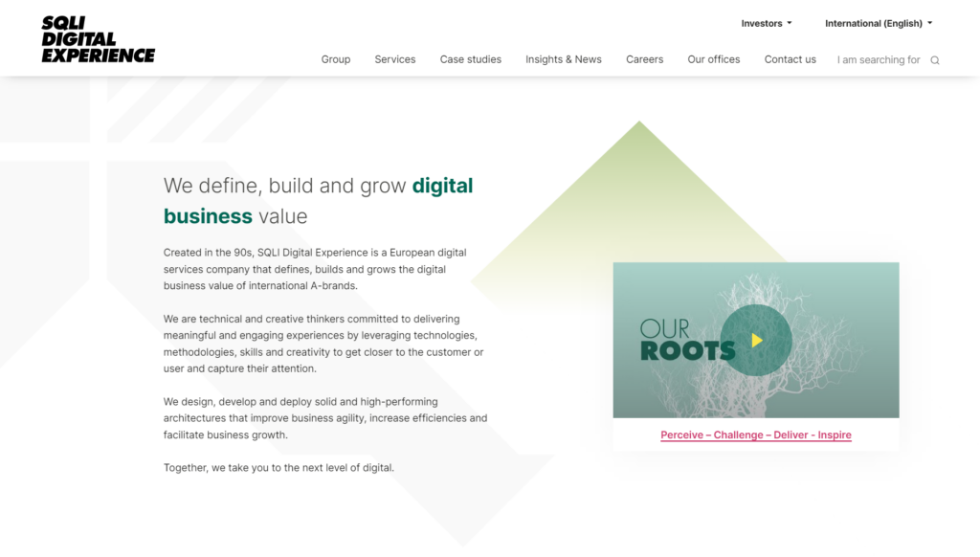The height and width of the screenshot is (557, 980).
Task: Expand the Investors dropdown
Action: pos(767,23)
